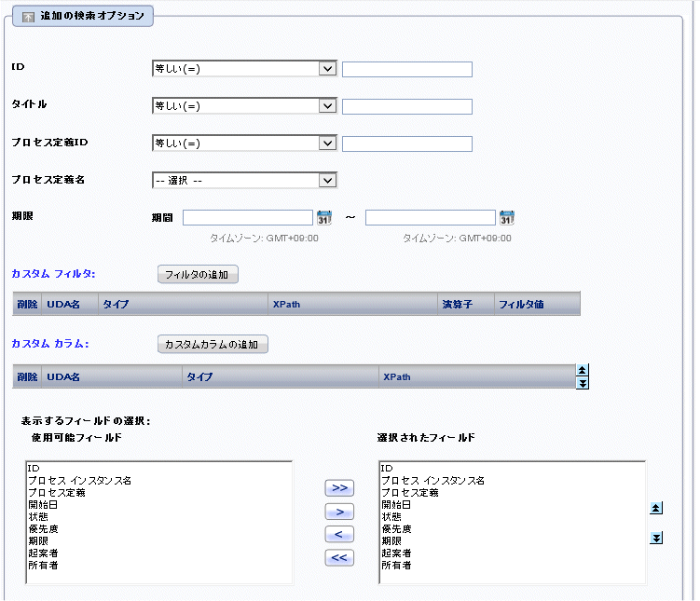Click the custom filter 削除 column header
Image resolution: width=700 pixels, height=601 pixels.
(27, 305)
